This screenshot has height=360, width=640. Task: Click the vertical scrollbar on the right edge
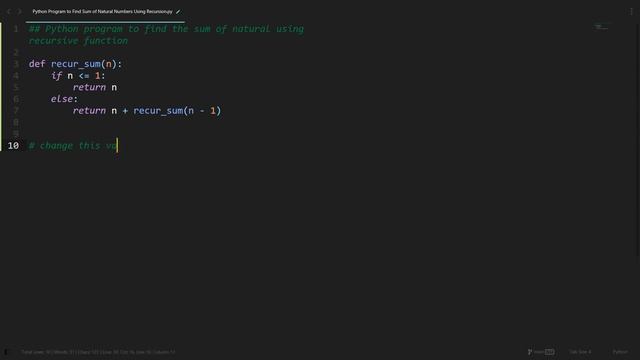(638, 139)
